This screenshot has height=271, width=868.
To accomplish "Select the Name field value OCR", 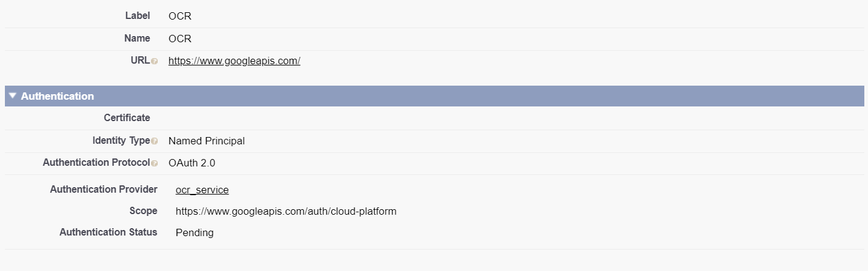I will pyautogui.click(x=180, y=39).
